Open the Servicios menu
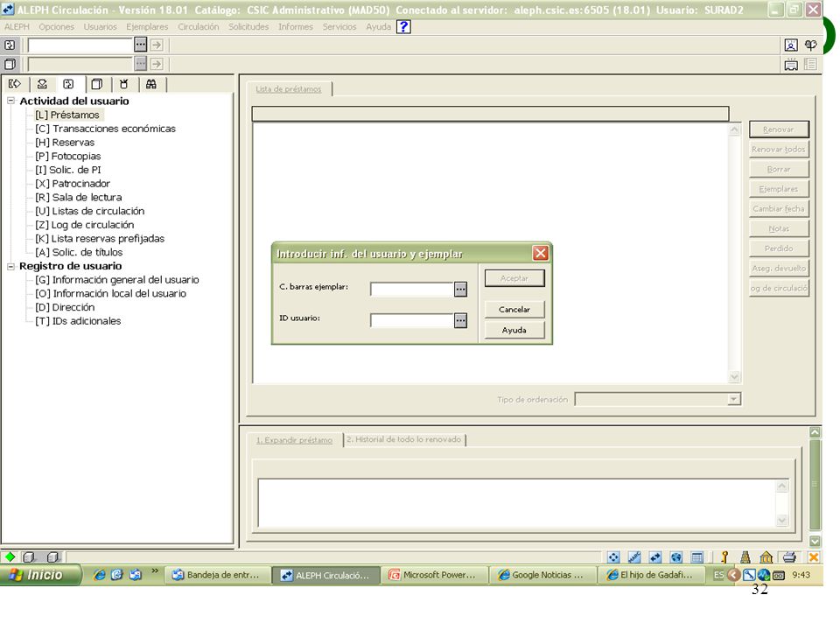Screen dimensions: 840x630 339,27
